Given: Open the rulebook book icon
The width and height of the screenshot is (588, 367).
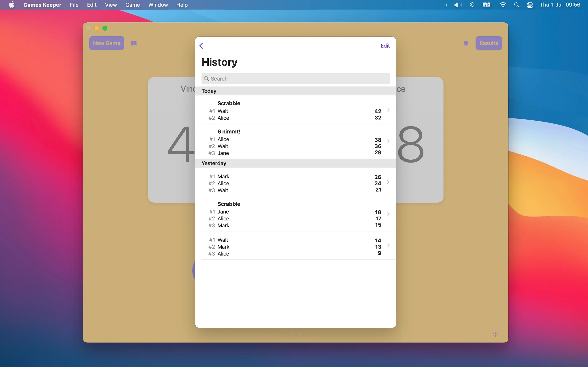Looking at the screenshot, I should [134, 43].
